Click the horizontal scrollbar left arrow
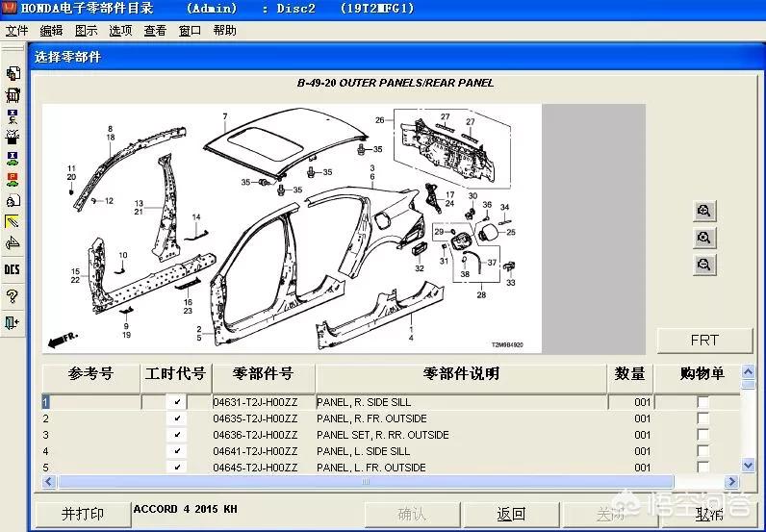 (x=48, y=482)
